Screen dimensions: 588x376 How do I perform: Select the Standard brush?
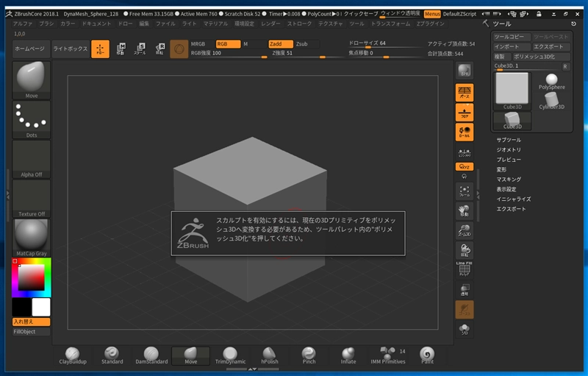click(112, 355)
